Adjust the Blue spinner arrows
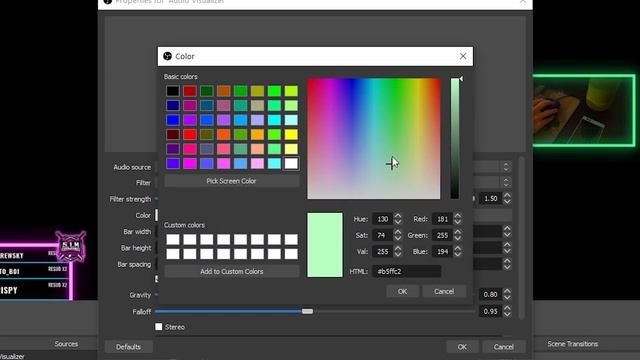This screenshot has height=360, width=640. [x=458, y=252]
